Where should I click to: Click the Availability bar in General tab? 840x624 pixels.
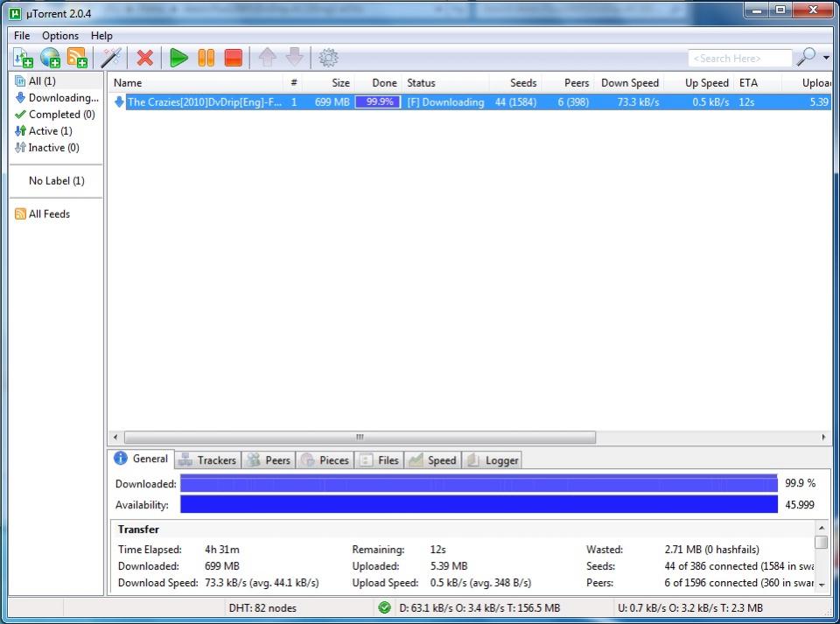point(479,504)
